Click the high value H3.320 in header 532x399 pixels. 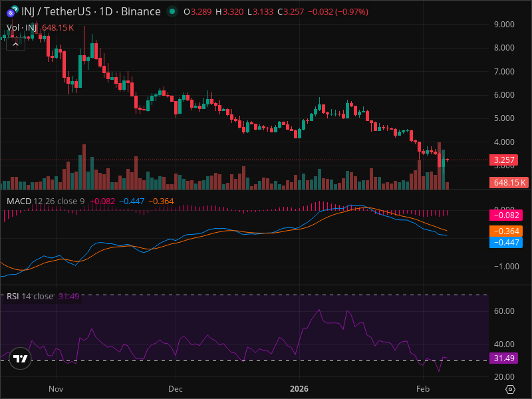[229, 12]
